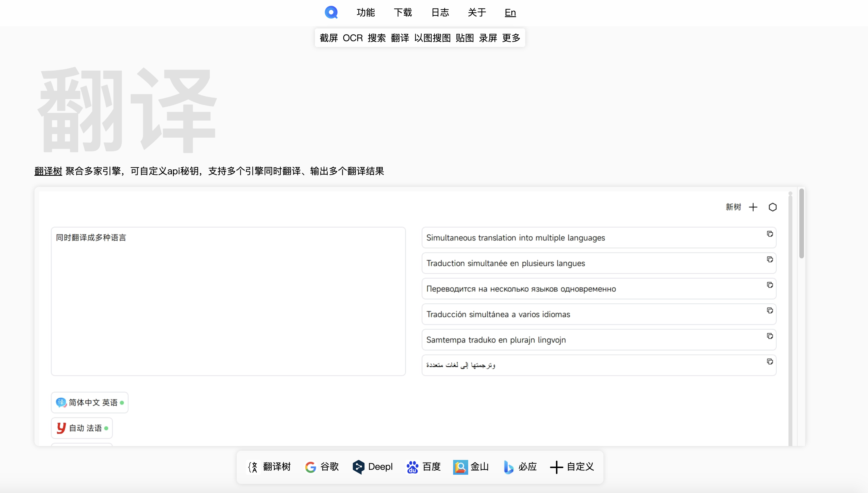Image resolution: width=868 pixels, height=493 pixels.
Task: Click the 金山 translation engine icon
Action: point(459,466)
